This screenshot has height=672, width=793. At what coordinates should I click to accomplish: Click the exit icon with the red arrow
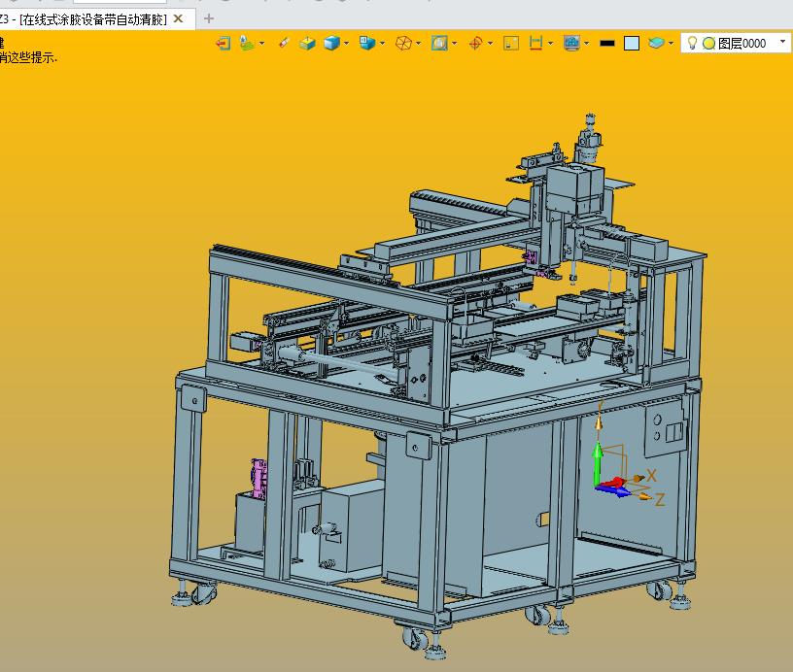click(224, 44)
